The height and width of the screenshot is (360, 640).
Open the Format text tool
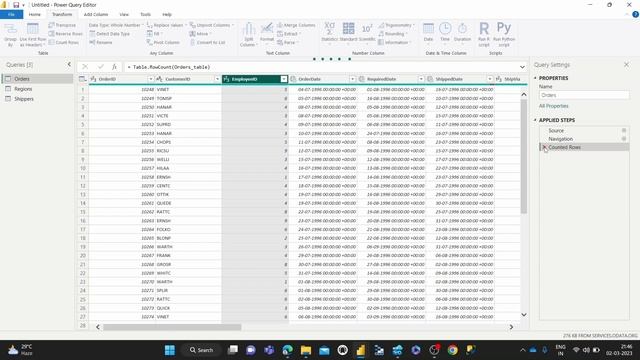pos(267,33)
